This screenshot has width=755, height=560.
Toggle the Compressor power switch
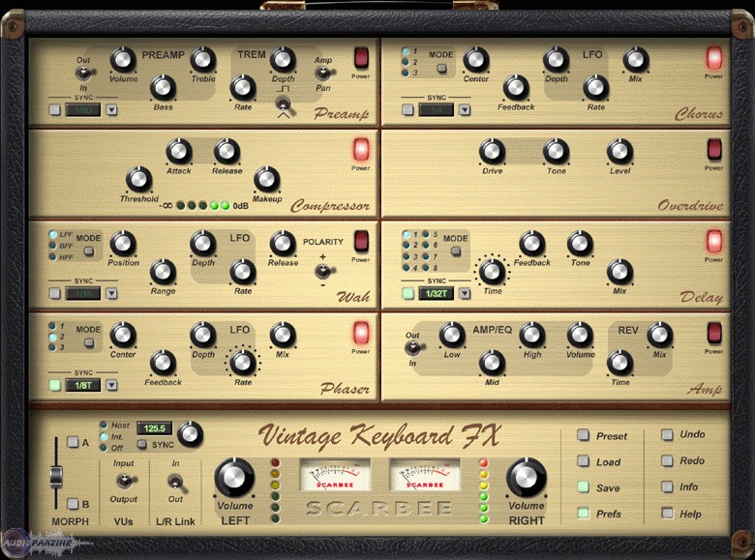tap(361, 150)
